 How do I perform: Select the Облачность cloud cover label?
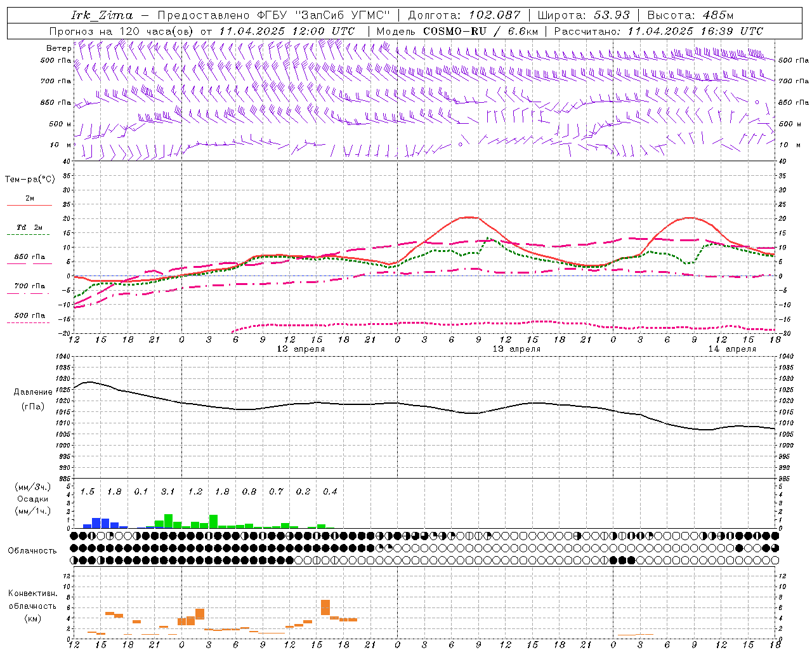pyautogui.click(x=32, y=551)
